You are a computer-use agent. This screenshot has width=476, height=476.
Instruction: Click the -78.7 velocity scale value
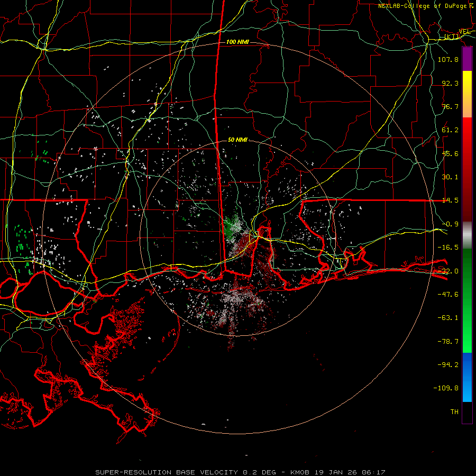click(x=448, y=342)
